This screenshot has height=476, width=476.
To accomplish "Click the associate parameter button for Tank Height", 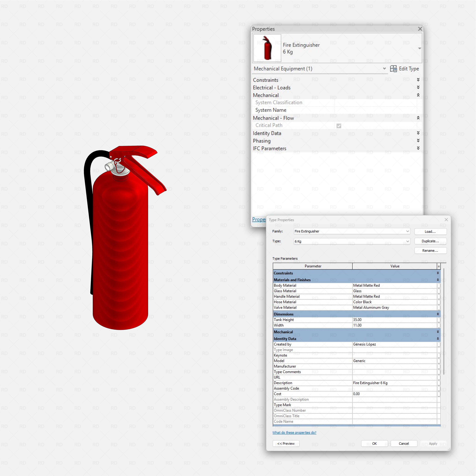I will coord(439,320).
